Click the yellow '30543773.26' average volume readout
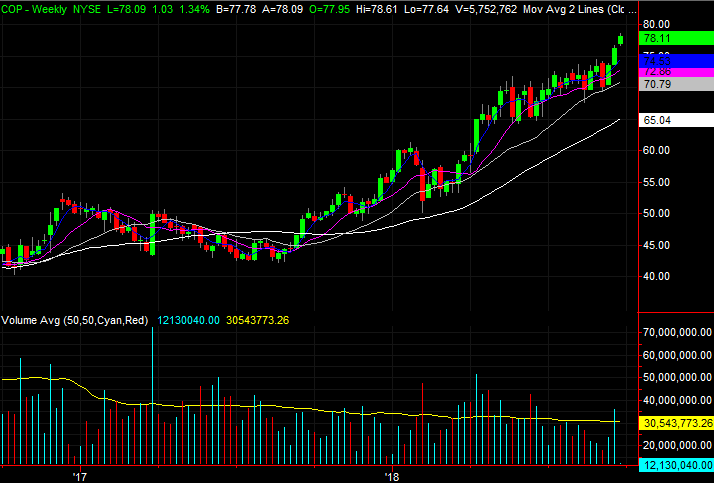The height and width of the screenshot is (483, 714). coord(257,320)
